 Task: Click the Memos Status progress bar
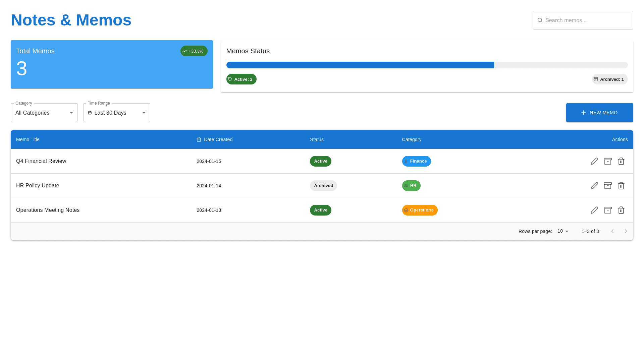tap(427, 65)
